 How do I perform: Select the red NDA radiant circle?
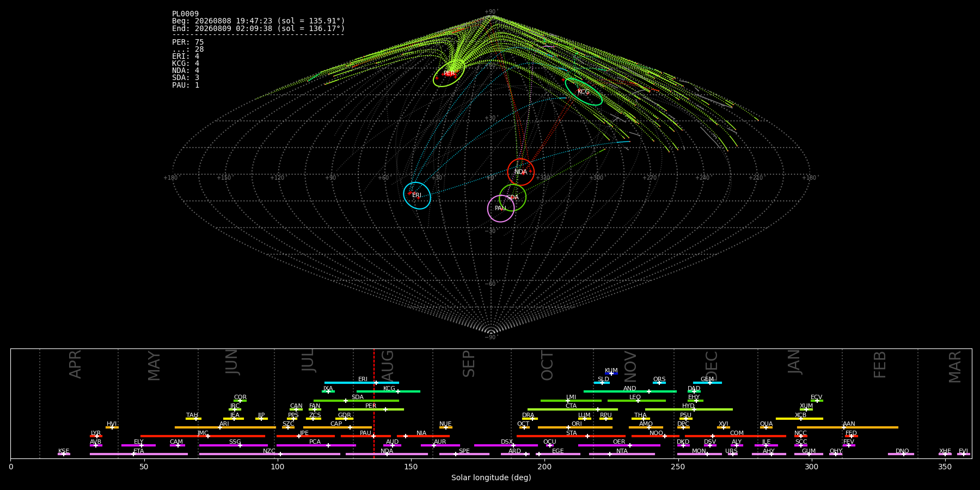coord(521,172)
